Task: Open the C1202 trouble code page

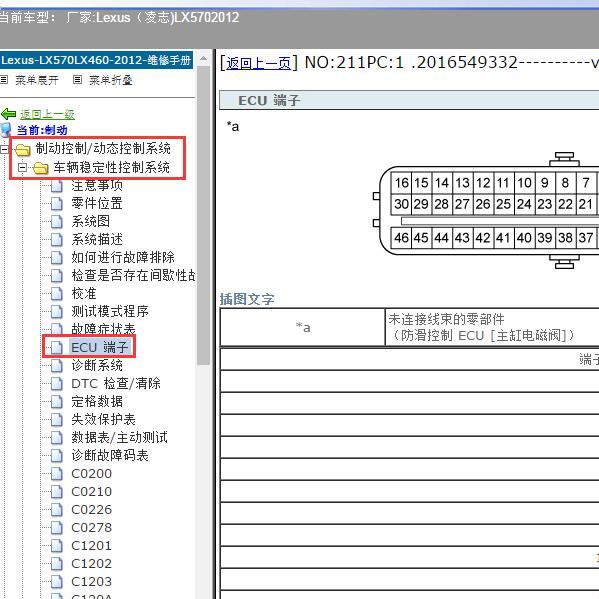Action: pyautogui.click(x=92, y=563)
